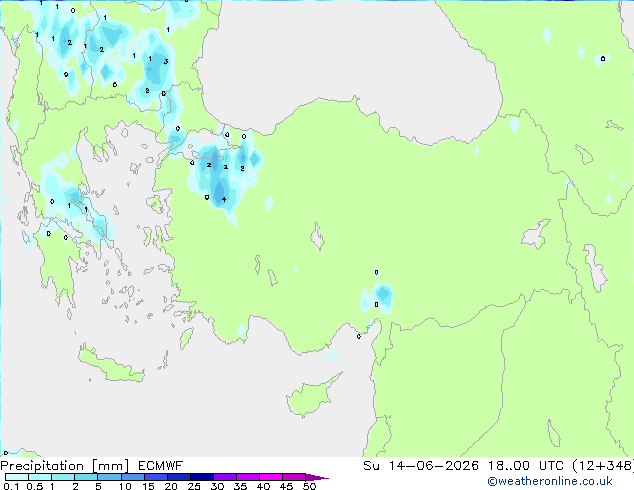Click the "20" legend scale label

pos(171,486)
